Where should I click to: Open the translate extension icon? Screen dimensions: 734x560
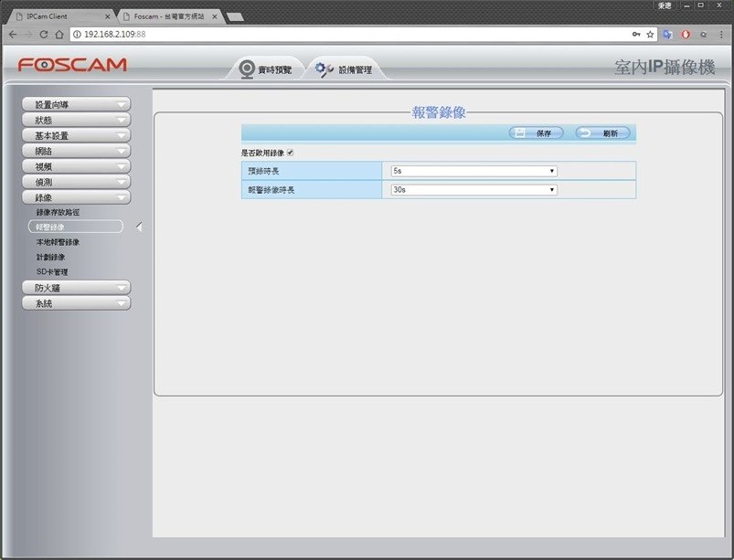(x=667, y=34)
